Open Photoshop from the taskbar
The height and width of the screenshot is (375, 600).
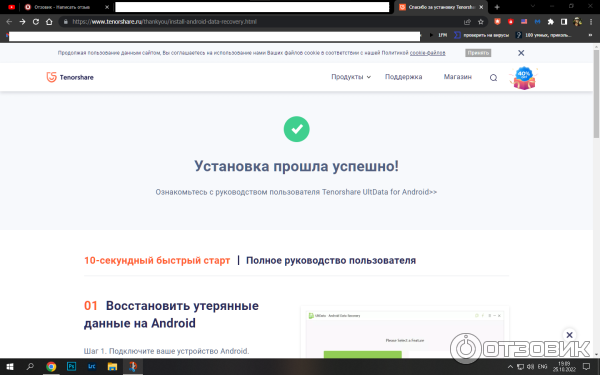[71, 367]
